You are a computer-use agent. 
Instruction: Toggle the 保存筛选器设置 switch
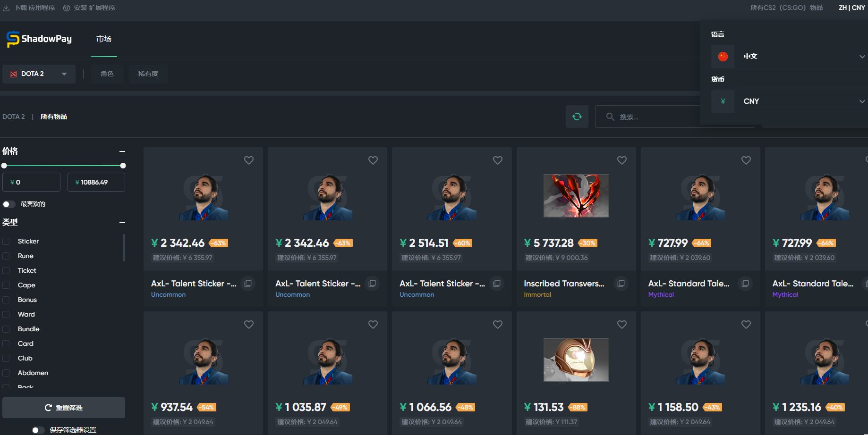click(x=38, y=430)
